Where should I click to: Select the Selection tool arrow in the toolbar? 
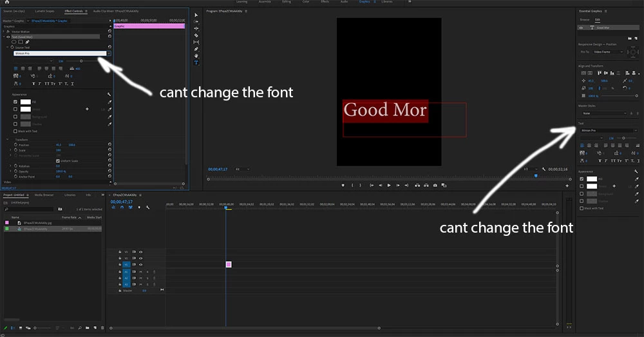(x=196, y=15)
